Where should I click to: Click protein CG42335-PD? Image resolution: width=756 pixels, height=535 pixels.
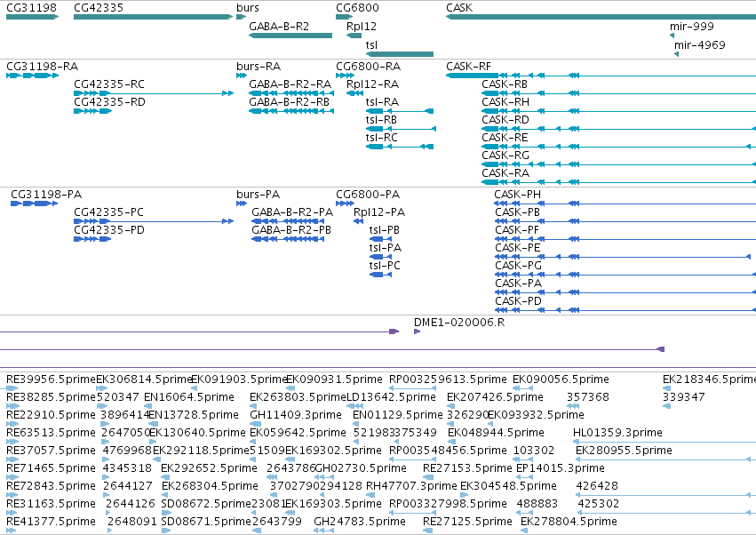tap(109, 230)
